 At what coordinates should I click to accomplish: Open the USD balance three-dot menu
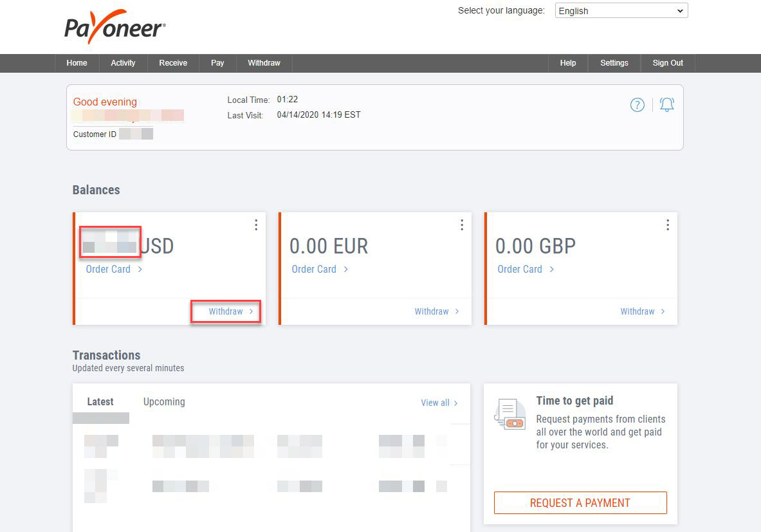[x=256, y=225]
